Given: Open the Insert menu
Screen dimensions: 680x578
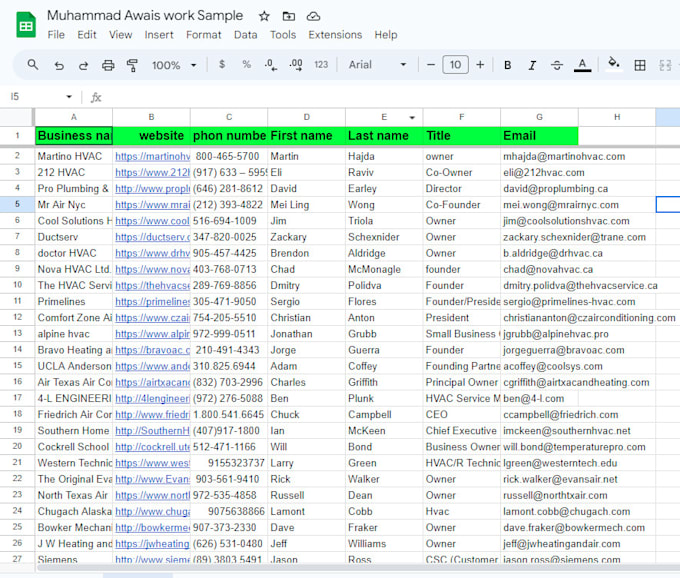Looking at the screenshot, I should pyautogui.click(x=159, y=35).
